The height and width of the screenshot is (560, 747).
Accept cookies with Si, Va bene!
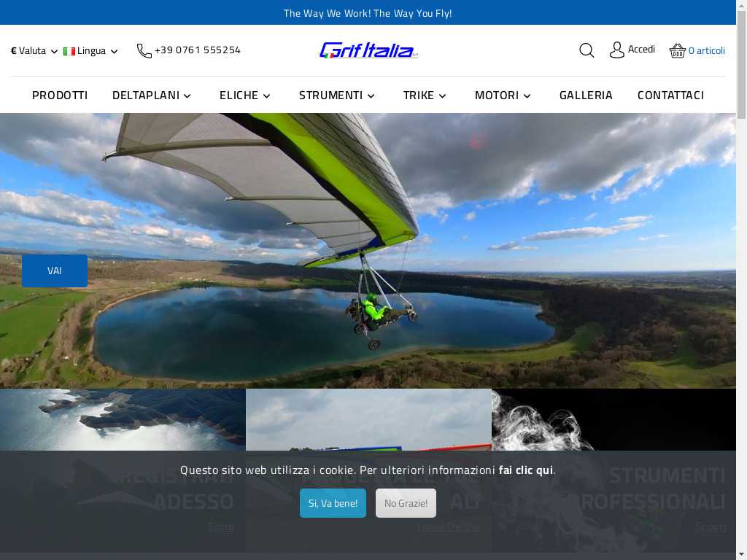[333, 503]
